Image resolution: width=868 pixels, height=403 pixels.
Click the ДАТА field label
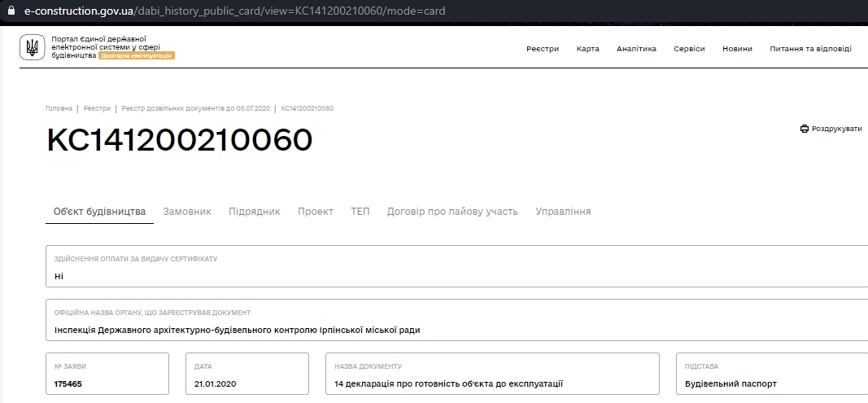[203, 366]
